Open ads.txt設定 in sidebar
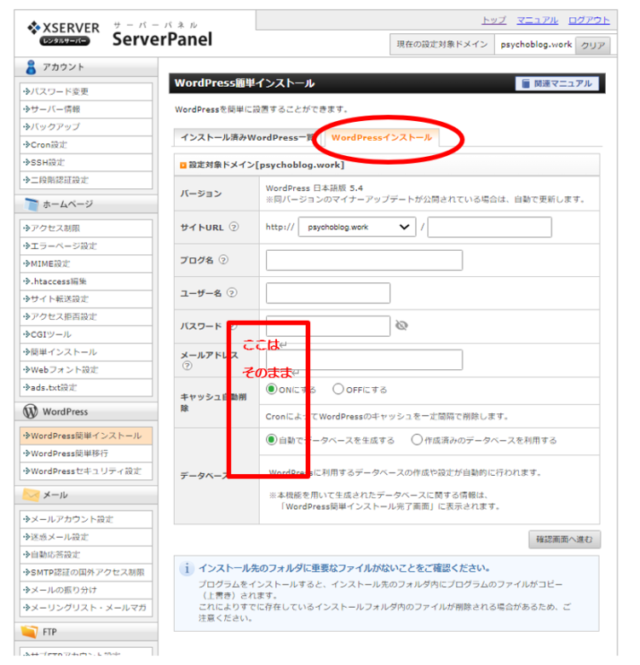 86,388
